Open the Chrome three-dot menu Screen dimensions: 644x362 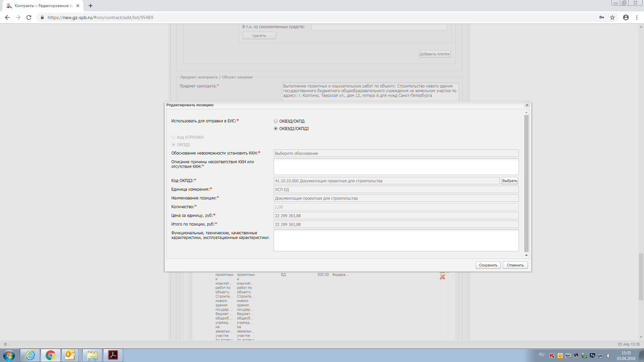637,17
